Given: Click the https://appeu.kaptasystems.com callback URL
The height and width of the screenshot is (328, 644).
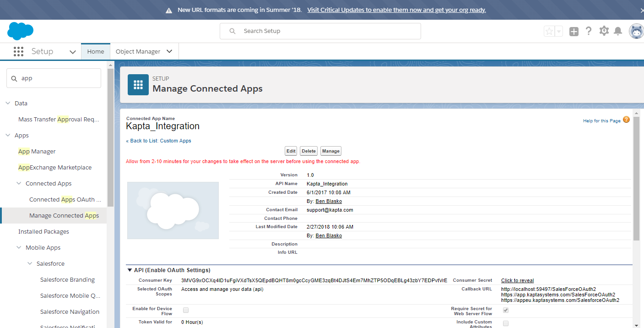Looking at the screenshot, I should click(x=560, y=300).
